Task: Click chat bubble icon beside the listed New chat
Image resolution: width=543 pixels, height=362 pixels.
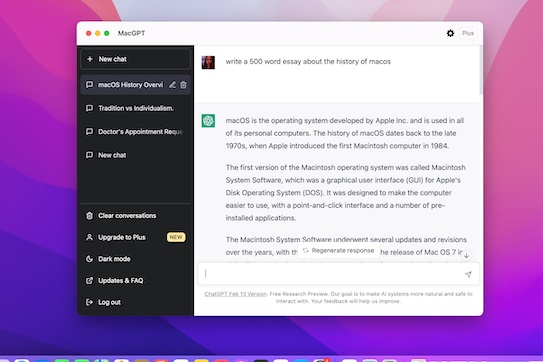Action: pos(89,155)
